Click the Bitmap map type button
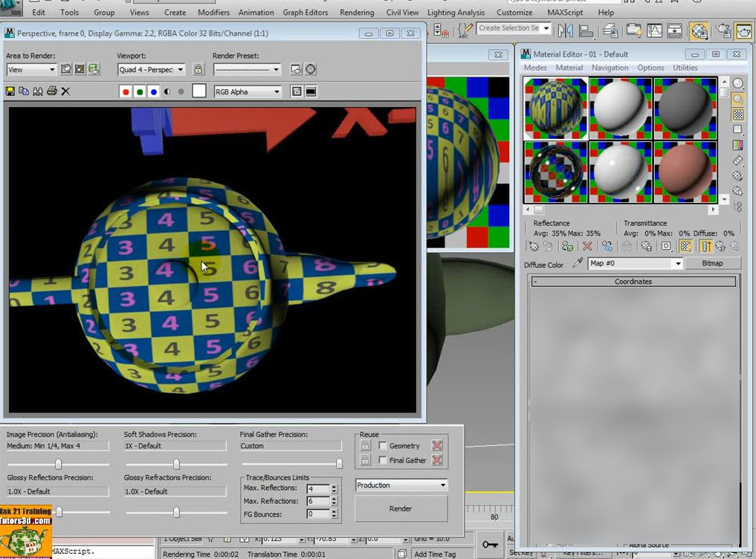756x559 pixels. tap(714, 264)
